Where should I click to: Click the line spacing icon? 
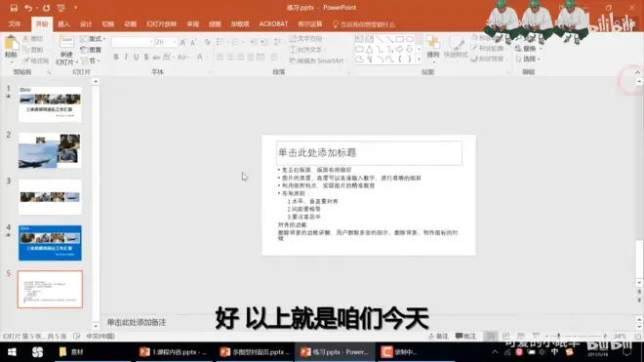tap(278, 42)
